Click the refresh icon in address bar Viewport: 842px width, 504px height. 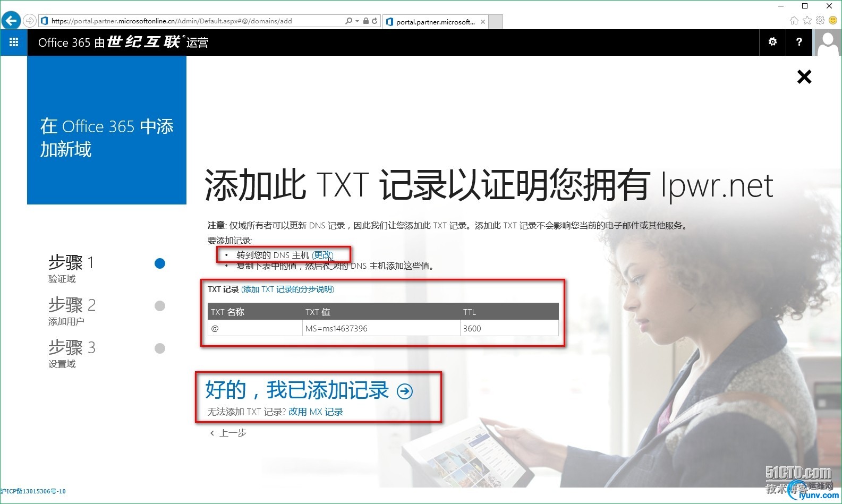point(375,21)
